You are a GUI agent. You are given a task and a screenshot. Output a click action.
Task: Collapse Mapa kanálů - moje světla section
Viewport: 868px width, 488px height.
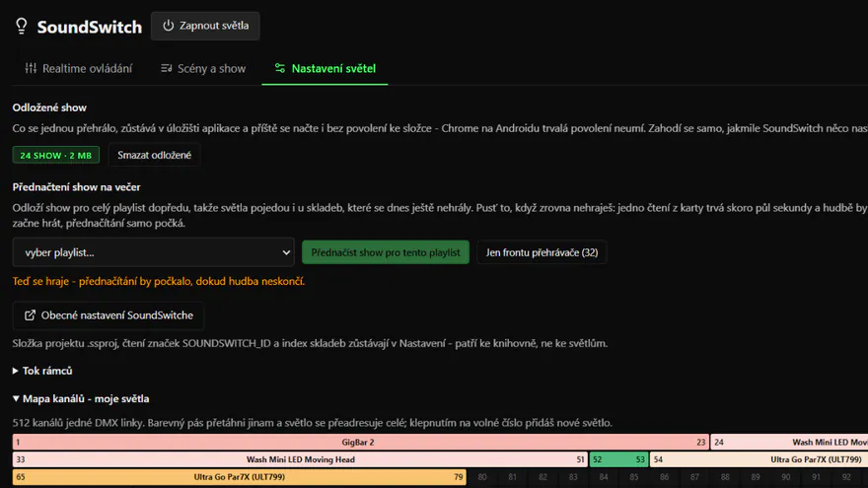[x=81, y=399]
